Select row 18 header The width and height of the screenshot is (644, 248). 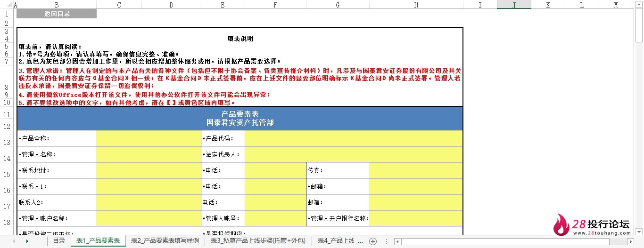pyautogui.click(x=6, y=218)
